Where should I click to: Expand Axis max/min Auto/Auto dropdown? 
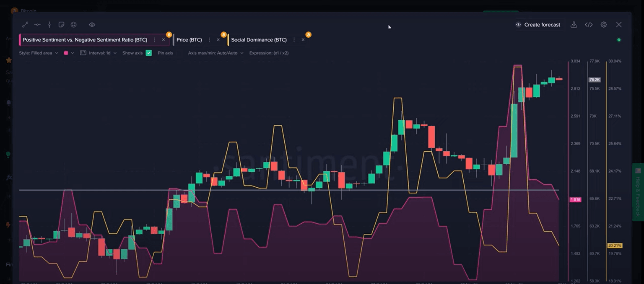click(x=216, y=53)
